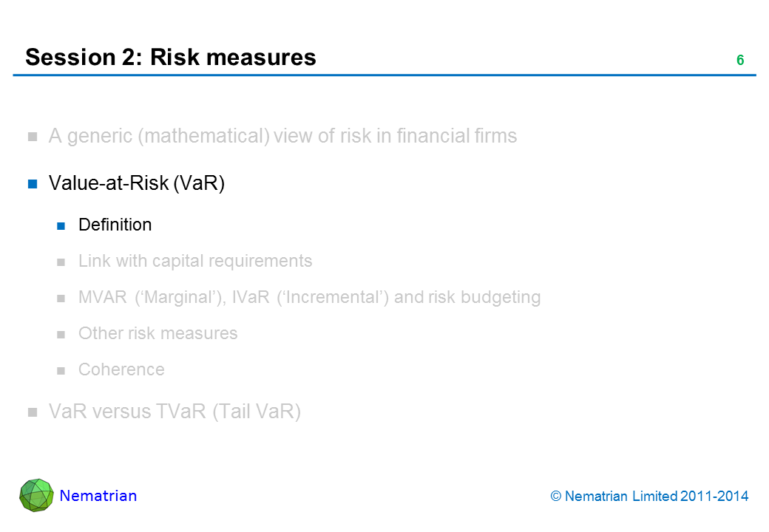Click the Coherence sub-item text
This screenshot has height=532, width=769.
[121, 369]
